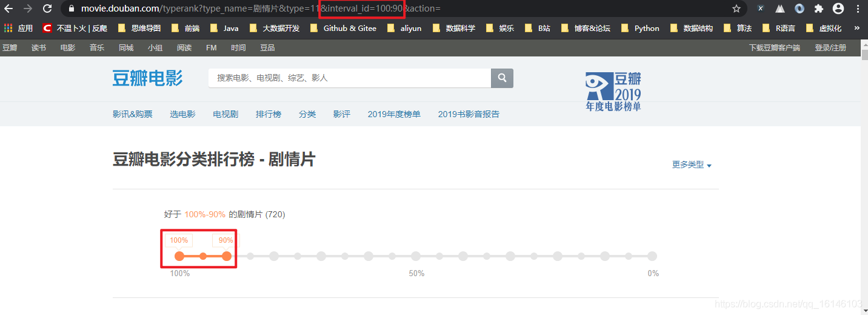Go to FM in the top bar

[x=212, y=47]
